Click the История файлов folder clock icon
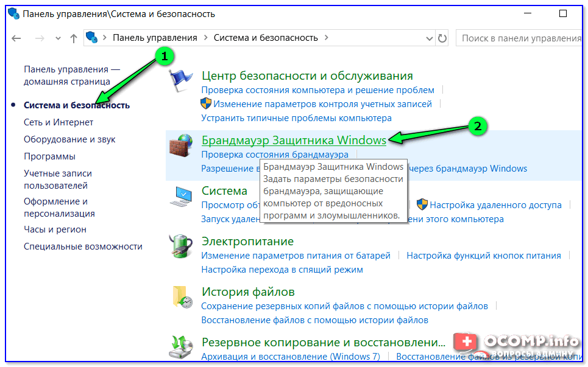Screen dimensions: 588x367 pos(182,298)
